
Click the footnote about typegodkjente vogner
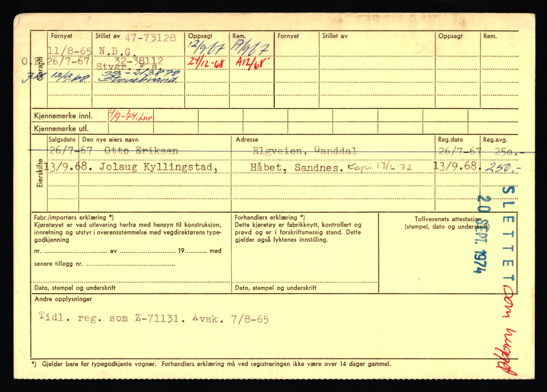click(x=211, y=364)
